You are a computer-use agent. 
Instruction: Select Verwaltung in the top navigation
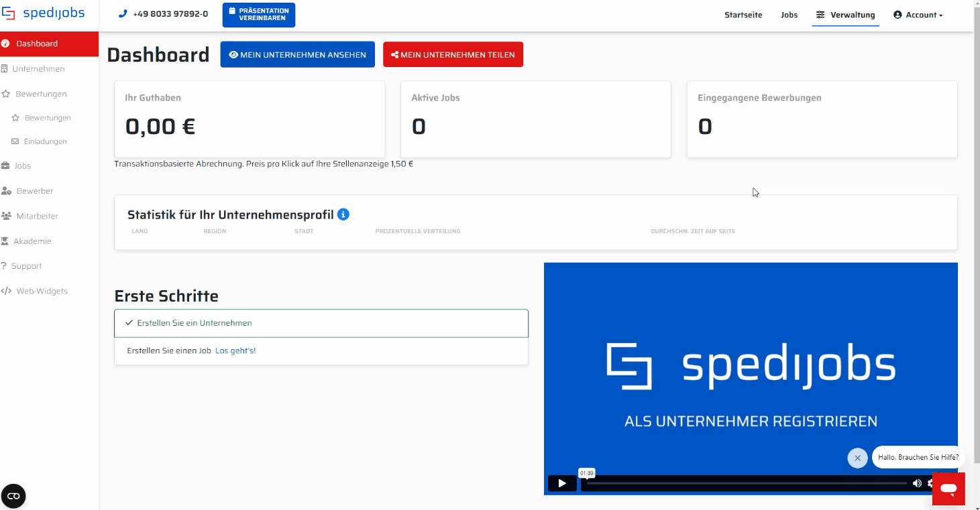[x=845, y=15]
